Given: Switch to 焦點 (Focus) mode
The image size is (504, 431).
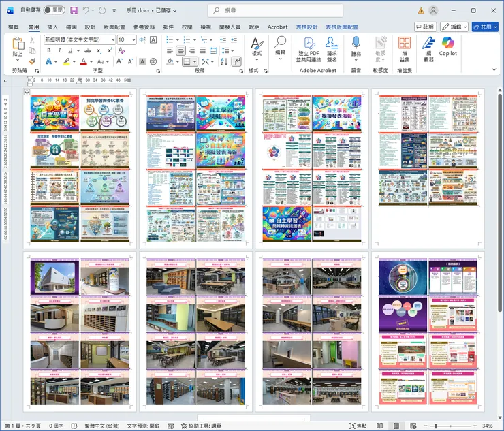Looking at the screenshot, I should [x=358, y=426].
